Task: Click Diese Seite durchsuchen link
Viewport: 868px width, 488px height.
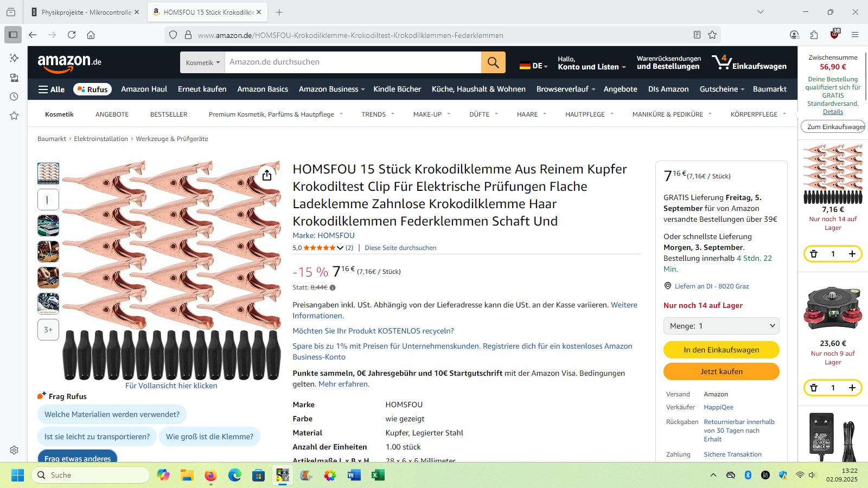Action: pos(400,248)
